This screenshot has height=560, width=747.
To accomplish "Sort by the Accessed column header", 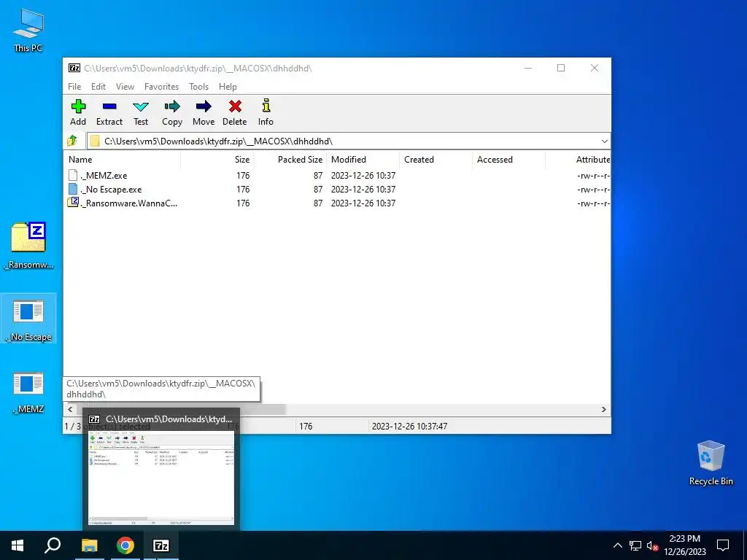I will (508, 160).
